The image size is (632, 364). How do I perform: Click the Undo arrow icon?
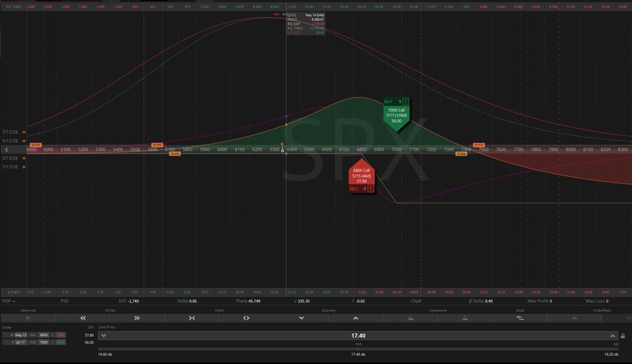coord(575,318)
